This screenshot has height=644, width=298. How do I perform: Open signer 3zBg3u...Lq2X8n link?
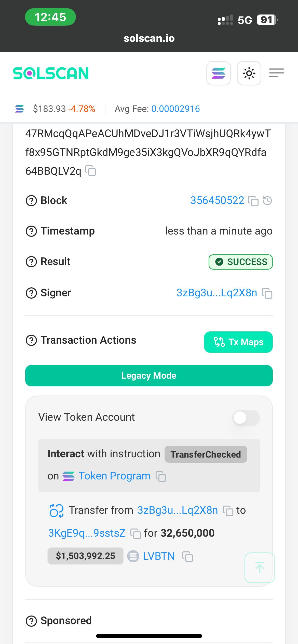(x=217, y=293)
